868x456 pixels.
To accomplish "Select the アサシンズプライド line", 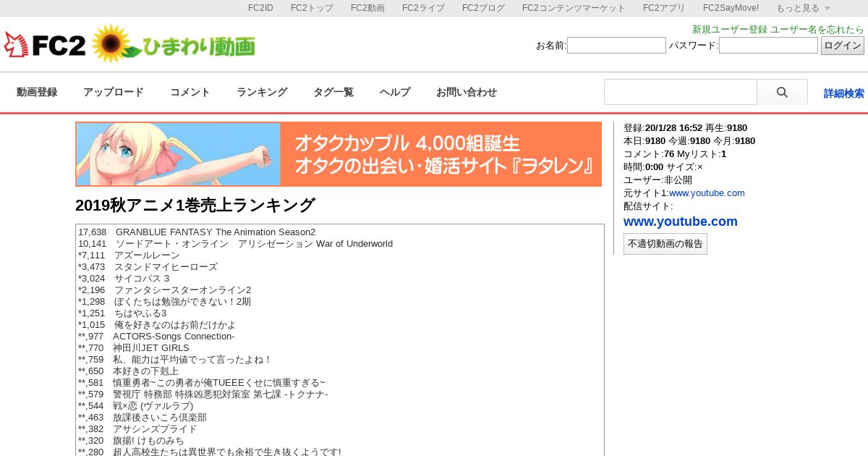I will pos(137,429).
